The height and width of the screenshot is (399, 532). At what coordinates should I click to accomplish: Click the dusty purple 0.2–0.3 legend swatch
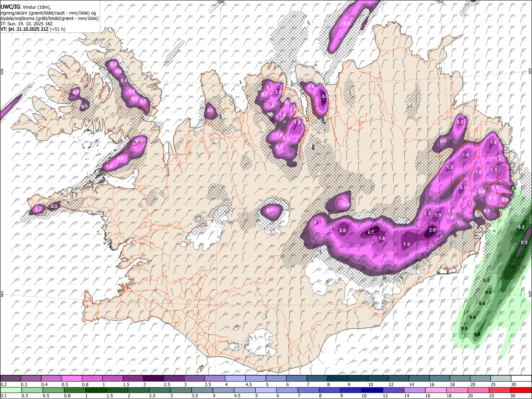10,378
